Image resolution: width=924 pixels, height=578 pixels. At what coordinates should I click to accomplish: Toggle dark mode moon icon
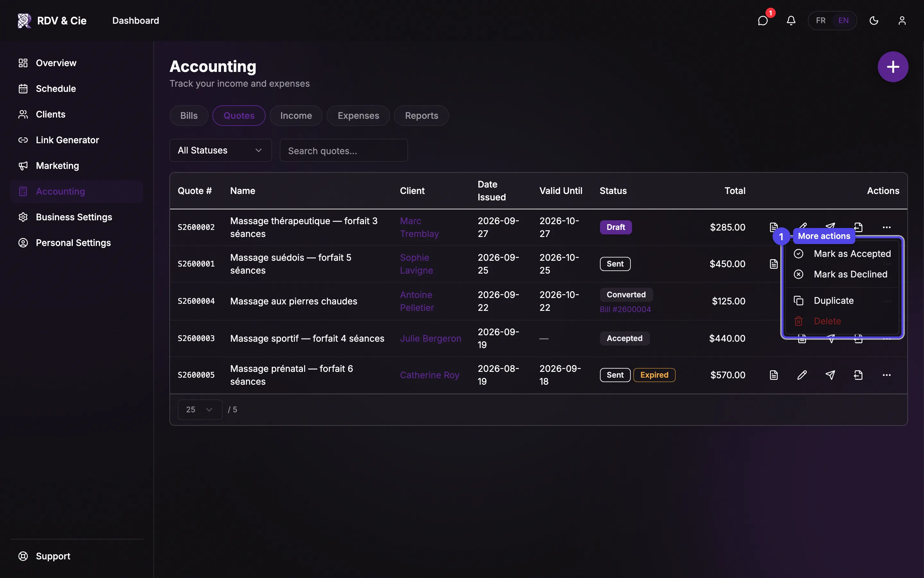(874, 20)
